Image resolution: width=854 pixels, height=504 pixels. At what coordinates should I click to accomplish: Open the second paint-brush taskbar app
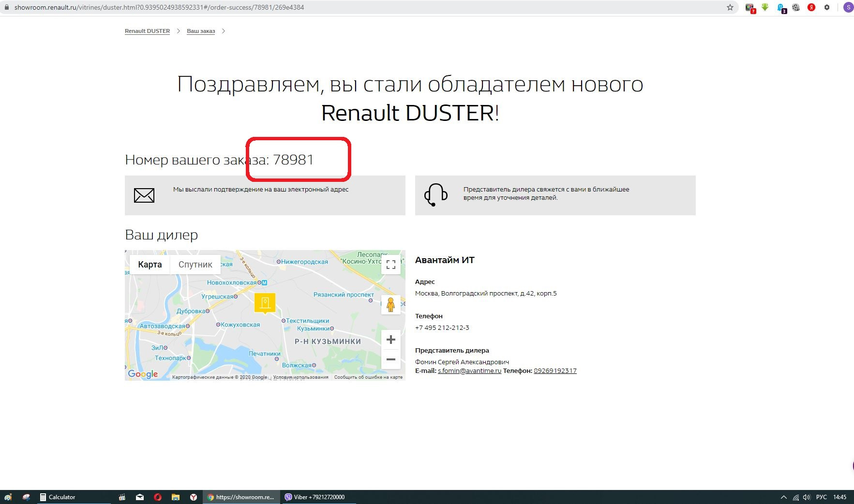coord(26,497)
